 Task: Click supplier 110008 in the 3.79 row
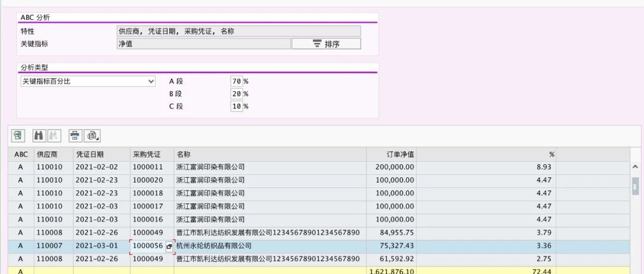click(54, 233)
